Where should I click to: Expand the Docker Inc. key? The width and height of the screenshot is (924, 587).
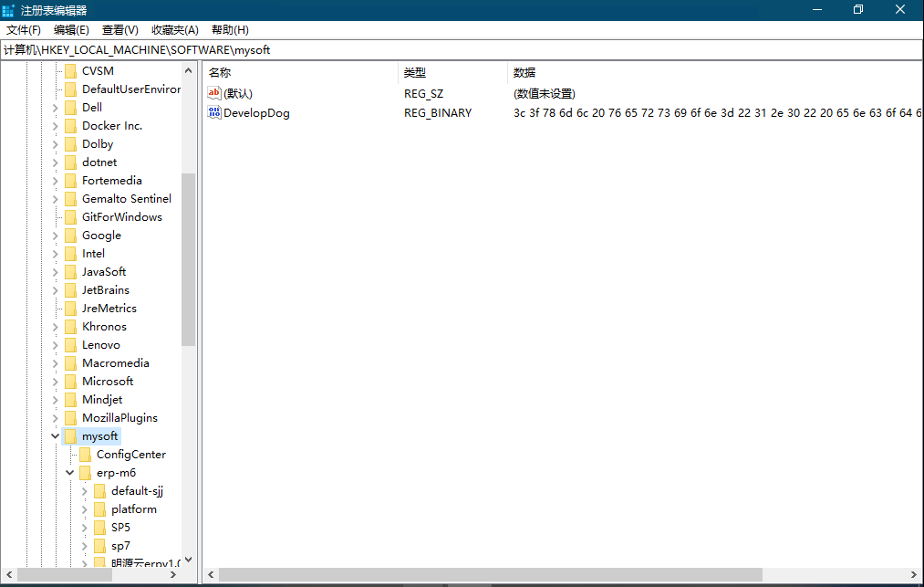click(56, 126)
